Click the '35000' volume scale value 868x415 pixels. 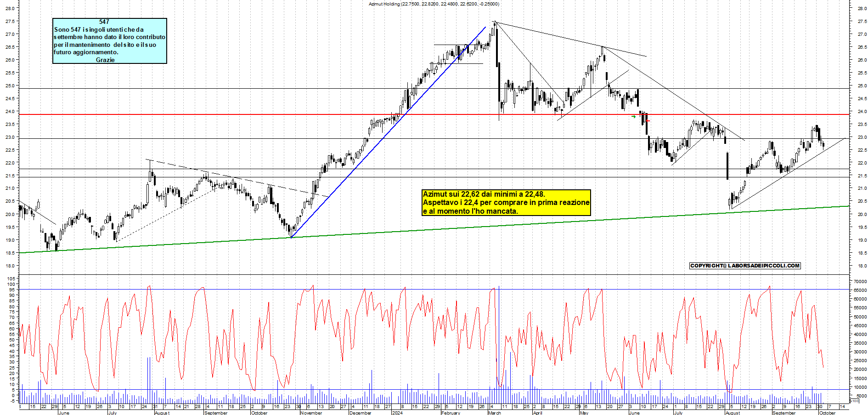[x=860, y=343]
